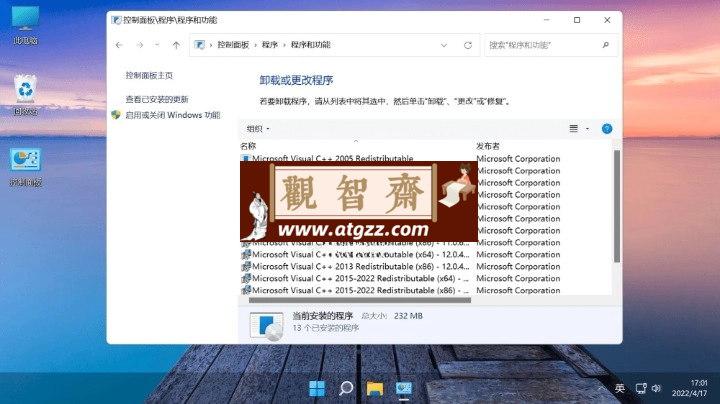
Task: Expand the view options dropdown arrow
Action: tap(587, 129)
